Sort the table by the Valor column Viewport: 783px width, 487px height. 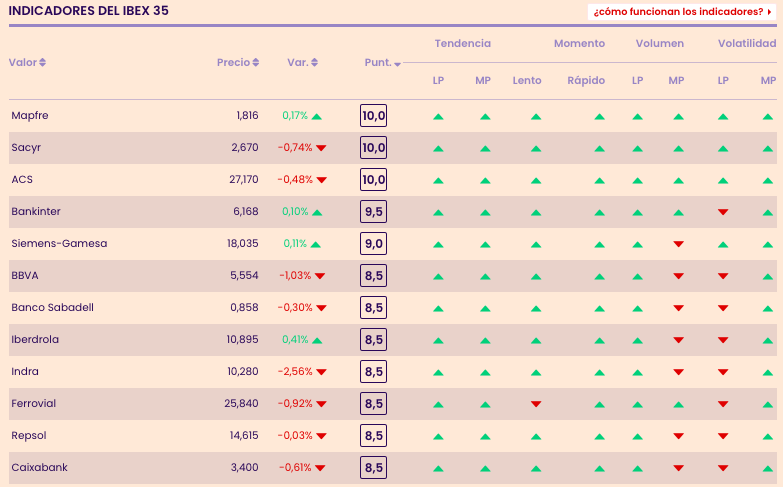(x=27, y=62)
